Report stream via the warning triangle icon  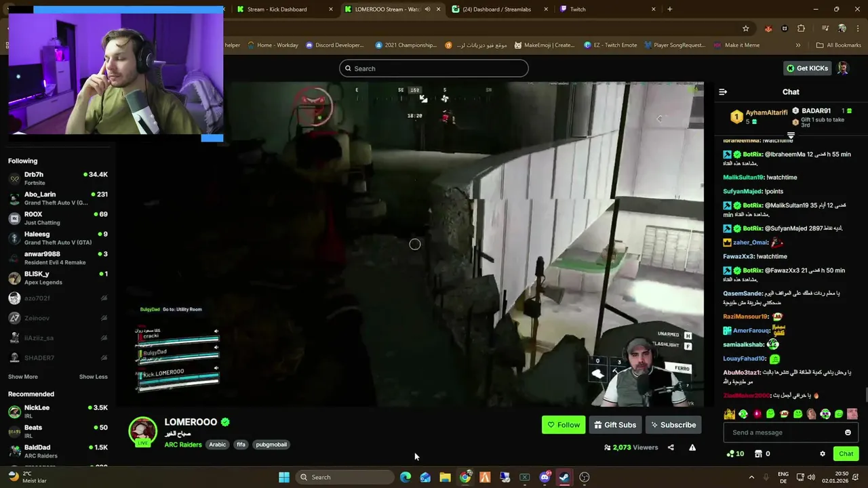tap(692, 447)
